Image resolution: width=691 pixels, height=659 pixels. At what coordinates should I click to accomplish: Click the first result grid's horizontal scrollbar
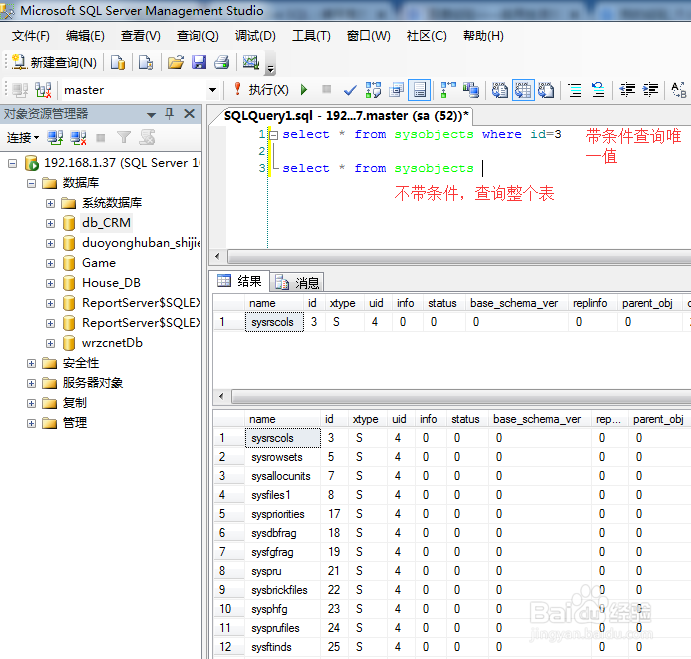tap(461, 396)
